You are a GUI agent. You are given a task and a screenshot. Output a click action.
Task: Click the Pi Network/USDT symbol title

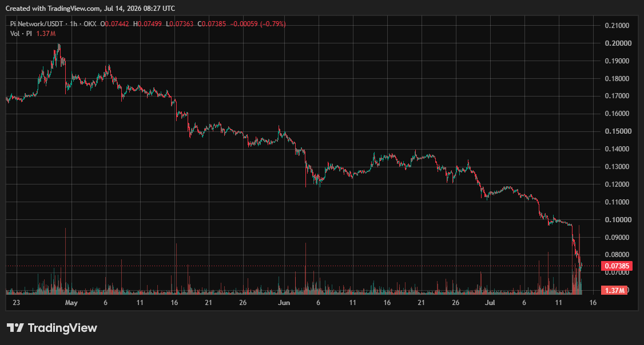(x=37, y=24)
